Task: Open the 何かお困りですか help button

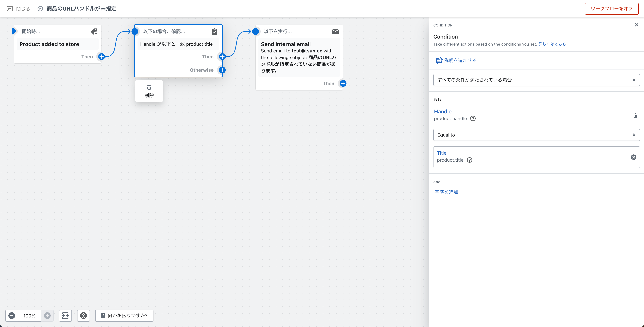Action: pyautogui.click(x=124, y=315)
